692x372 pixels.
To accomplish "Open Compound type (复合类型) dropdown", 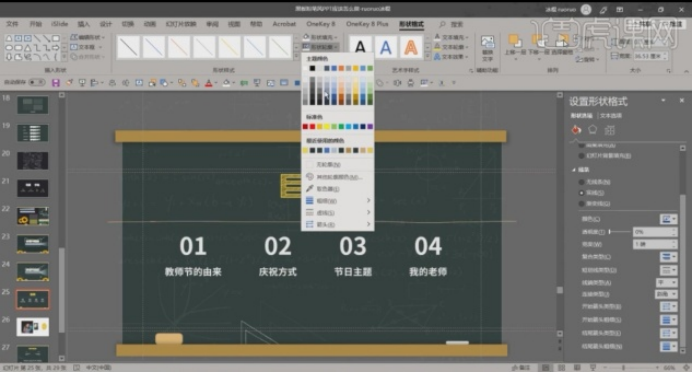I will [668, 257].
